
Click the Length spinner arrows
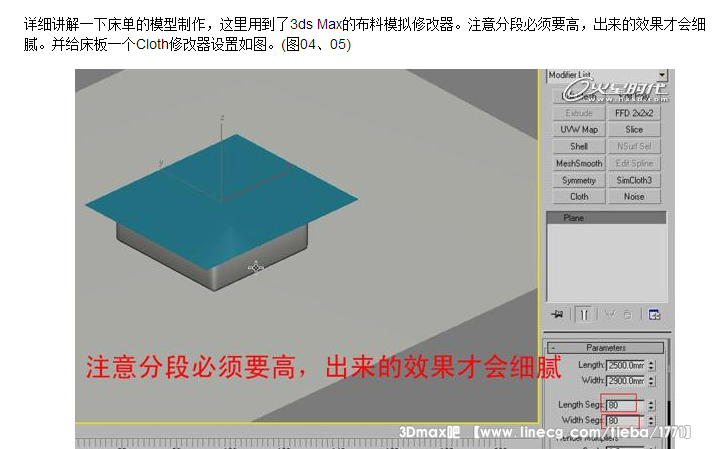pos(651,365)
